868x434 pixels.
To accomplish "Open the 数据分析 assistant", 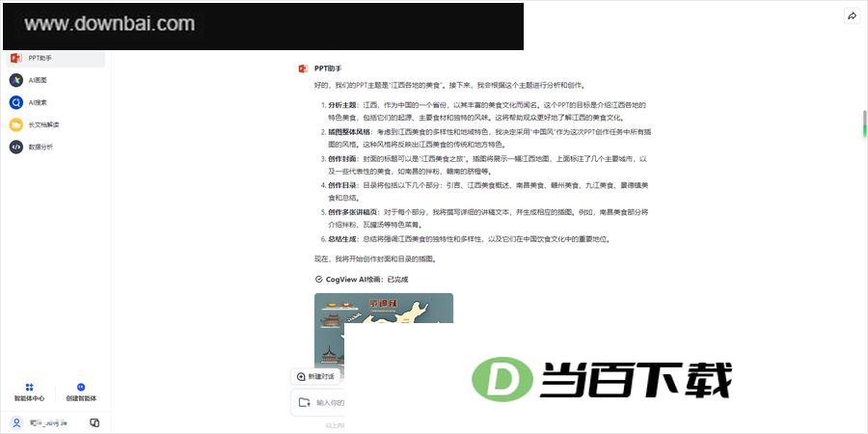I will [x=55, y=147].
